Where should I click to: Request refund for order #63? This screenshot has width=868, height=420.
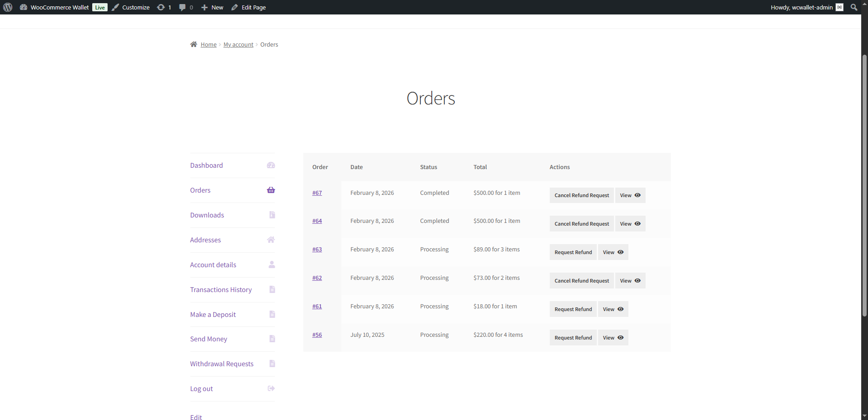[573, 252]
